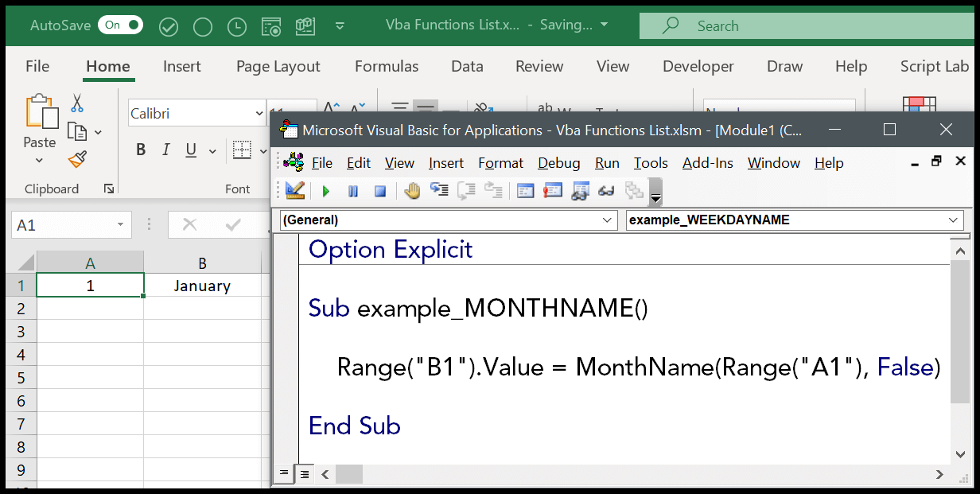Click the horizontal scrollbar thumb in code window
This screenshot has height=494, width=980.
coord(348,474)
